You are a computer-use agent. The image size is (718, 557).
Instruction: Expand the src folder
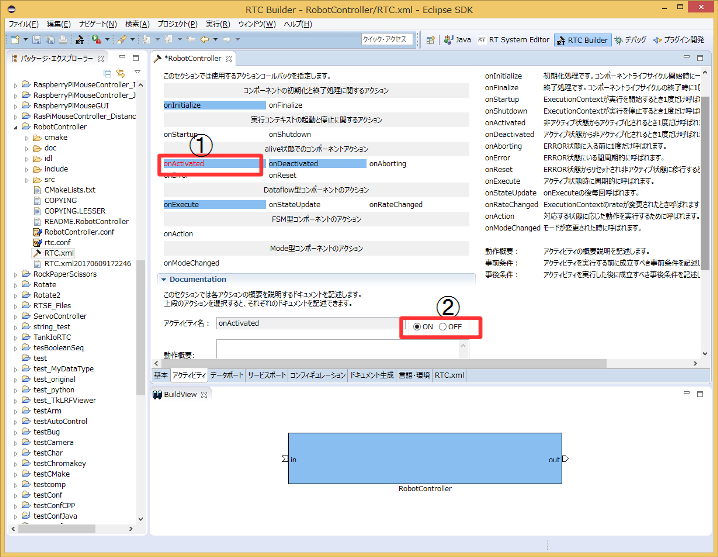26,179
